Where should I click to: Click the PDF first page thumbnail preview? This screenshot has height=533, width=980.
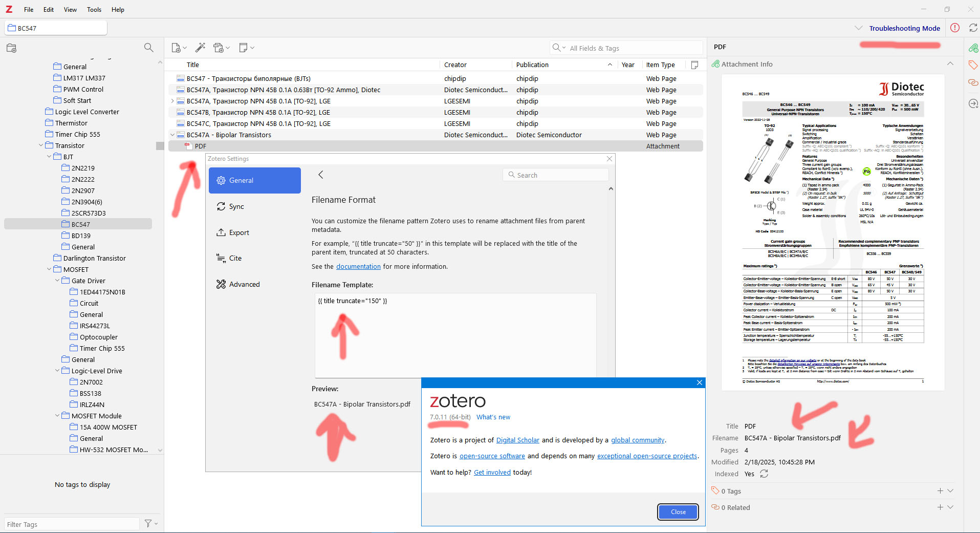[x=833, y=232]
